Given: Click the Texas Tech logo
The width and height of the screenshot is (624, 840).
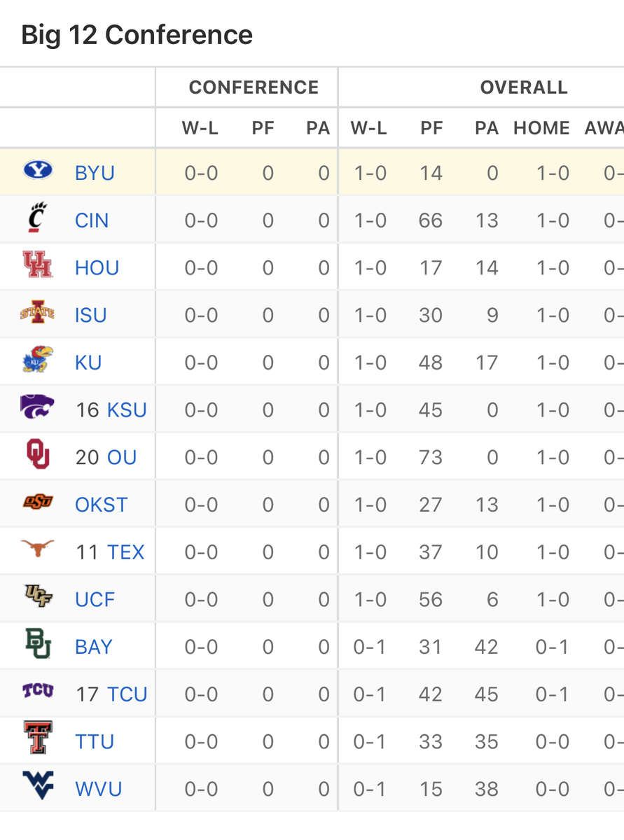Looking at the screenshot, I should click(x=39, y=741).
